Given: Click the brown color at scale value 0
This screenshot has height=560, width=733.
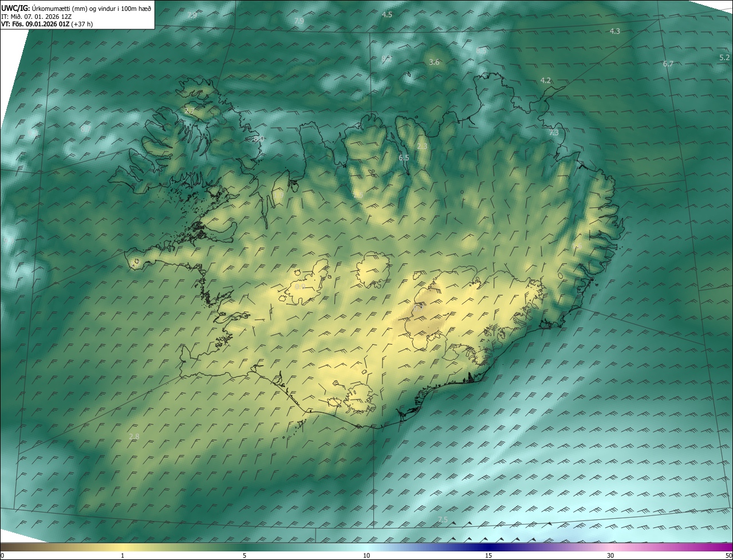Looking at the screenshot, I should [x=2, y=547].
